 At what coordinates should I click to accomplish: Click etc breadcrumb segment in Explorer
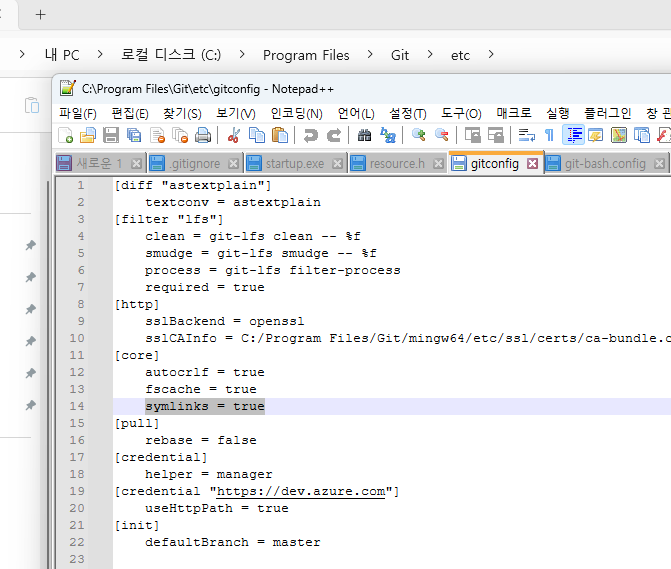[x=460, y=55]
